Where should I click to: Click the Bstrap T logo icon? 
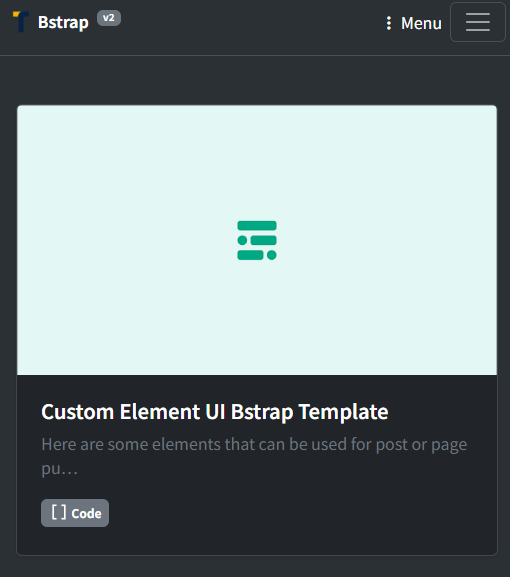(x=21, y=22)
